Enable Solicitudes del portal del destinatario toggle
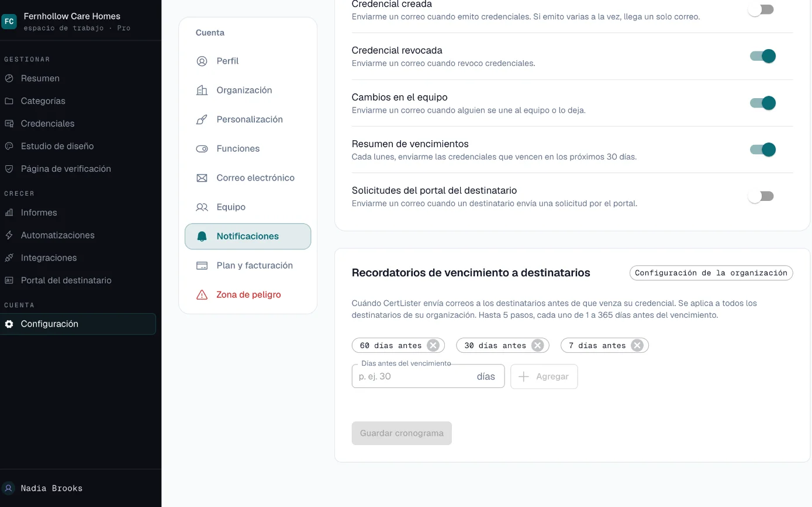Image resolution: width=812 pixels, height=507 pixels. click(x=761, y=196)
